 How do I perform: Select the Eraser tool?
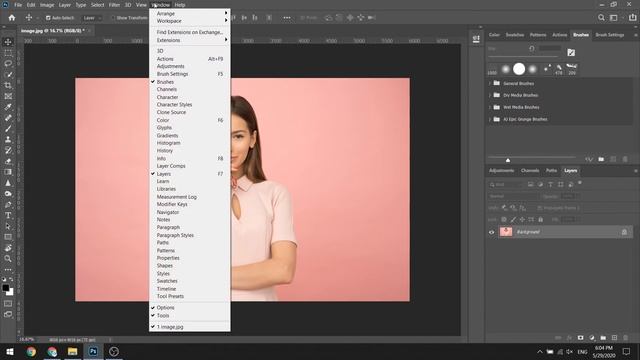pyautogui.click(x=8, y=161)
